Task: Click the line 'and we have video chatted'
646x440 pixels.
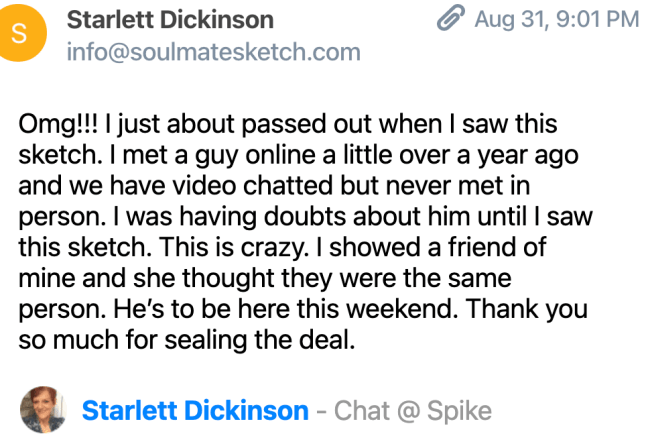Action: pos(274,186)
